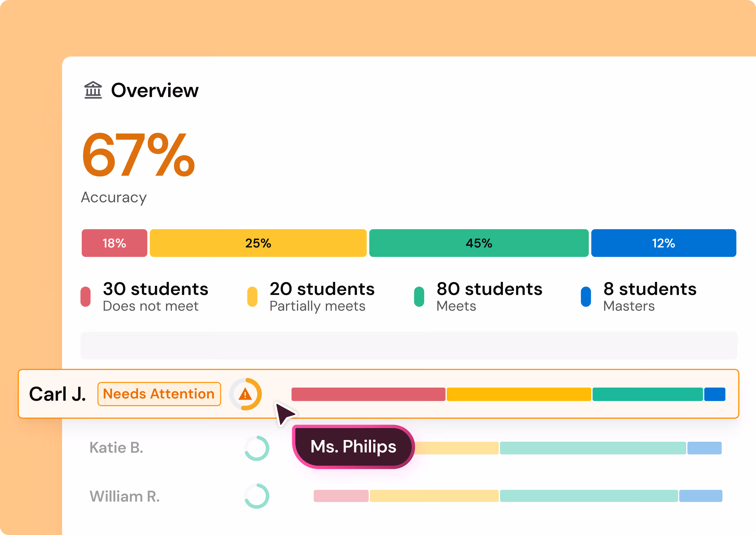Screen dimensions: 756x535
Task: Click the warning triangle icon next to Carl J.
Action: coord(245,394)
